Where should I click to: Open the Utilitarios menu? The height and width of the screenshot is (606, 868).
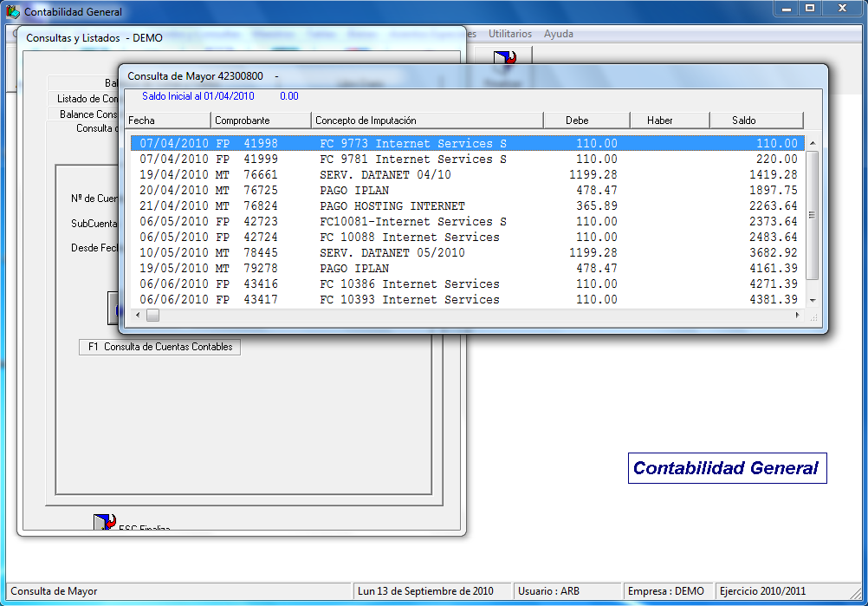point(510,34)
